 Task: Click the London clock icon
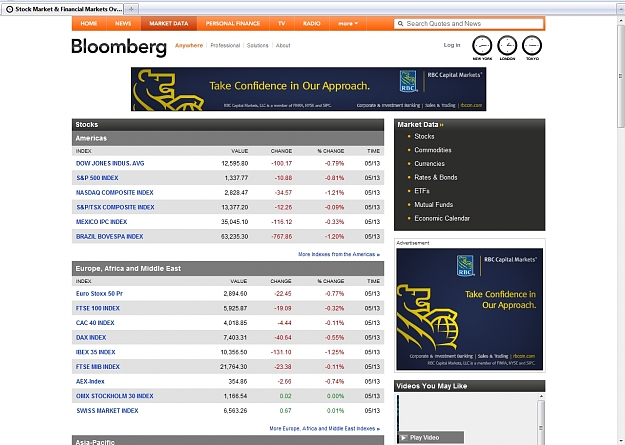[507, 45]
